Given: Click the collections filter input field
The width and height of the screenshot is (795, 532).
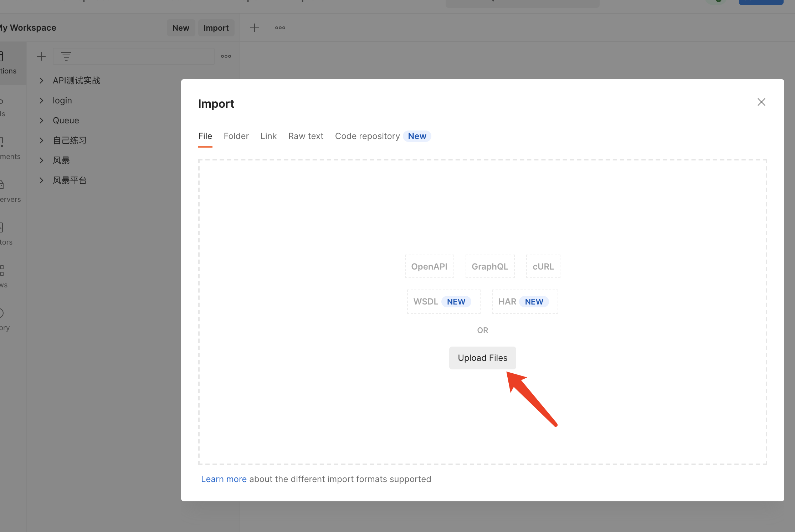Looking at the screenshot, I should coord(143,56).
